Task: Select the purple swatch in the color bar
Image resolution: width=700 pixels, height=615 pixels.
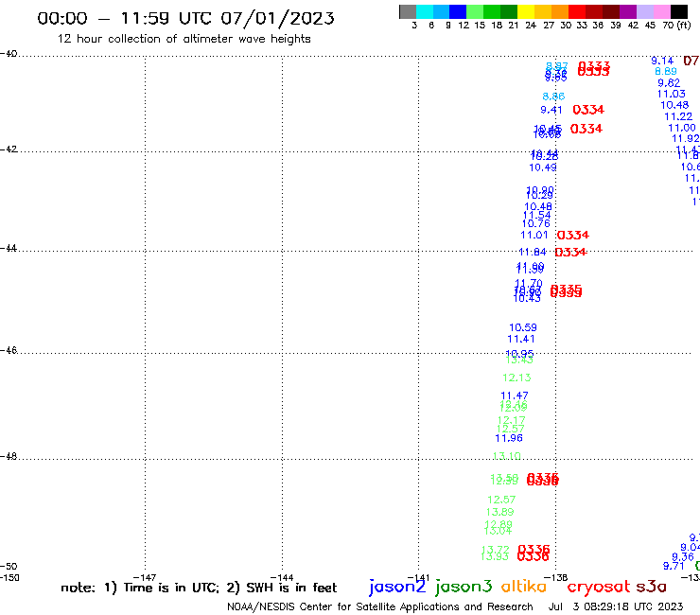Action: tap(628, 11)
